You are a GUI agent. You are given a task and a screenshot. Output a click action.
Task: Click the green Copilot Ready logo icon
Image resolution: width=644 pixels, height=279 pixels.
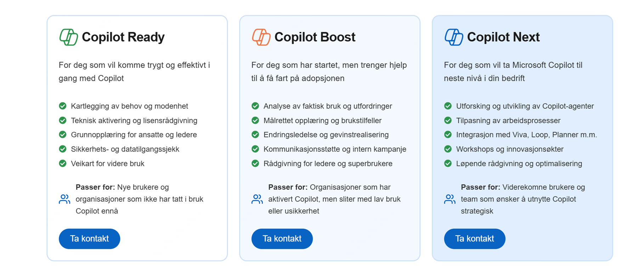tap(68, 37)
